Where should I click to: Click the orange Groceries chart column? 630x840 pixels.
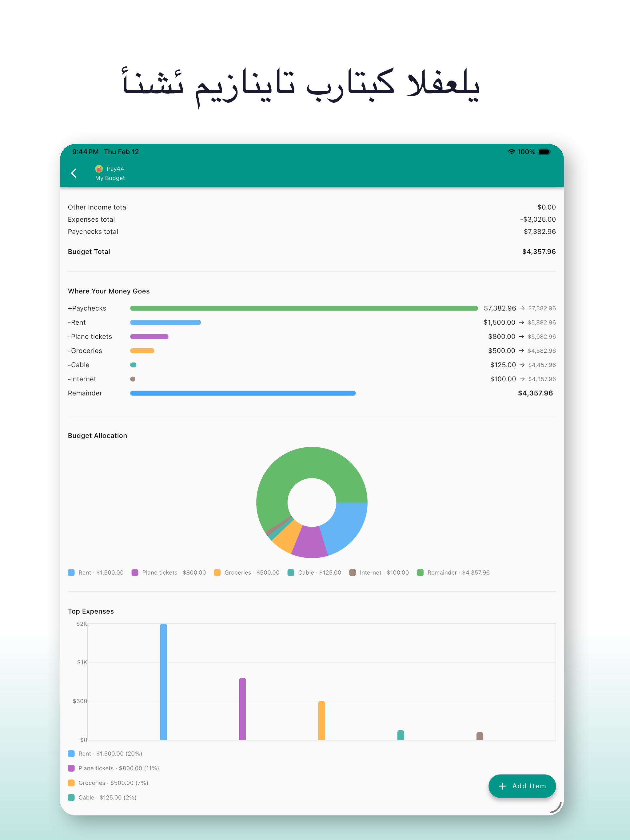[x=321, y=720]
